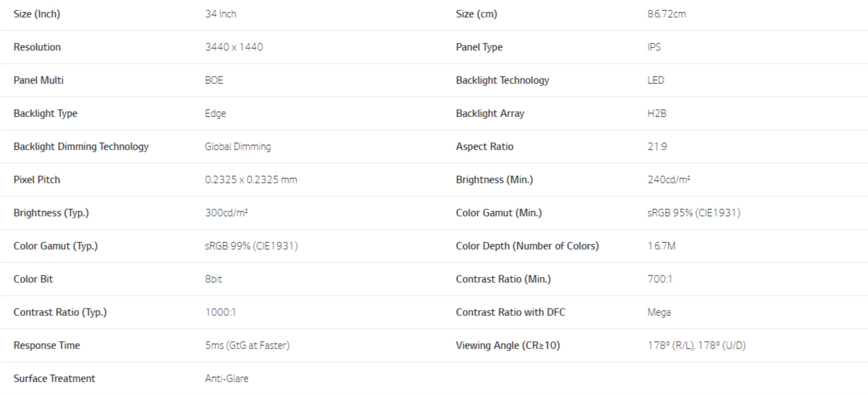This screenshot has height=395, width=868.
Task: Click the BOE Panel Multi value
Action: point(214,80)
